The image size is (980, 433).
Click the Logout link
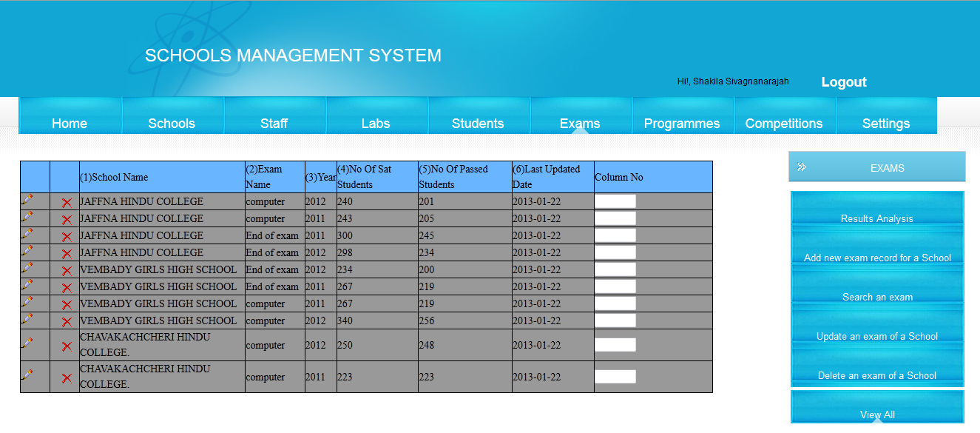pyautogui.click(x=843, y=81)
